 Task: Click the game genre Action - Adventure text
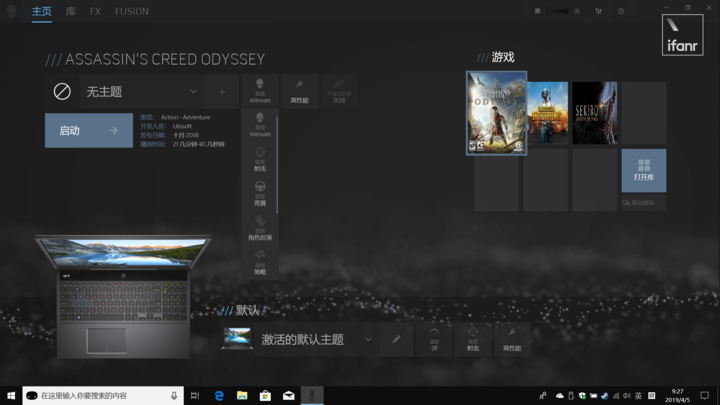coord(186,117)
